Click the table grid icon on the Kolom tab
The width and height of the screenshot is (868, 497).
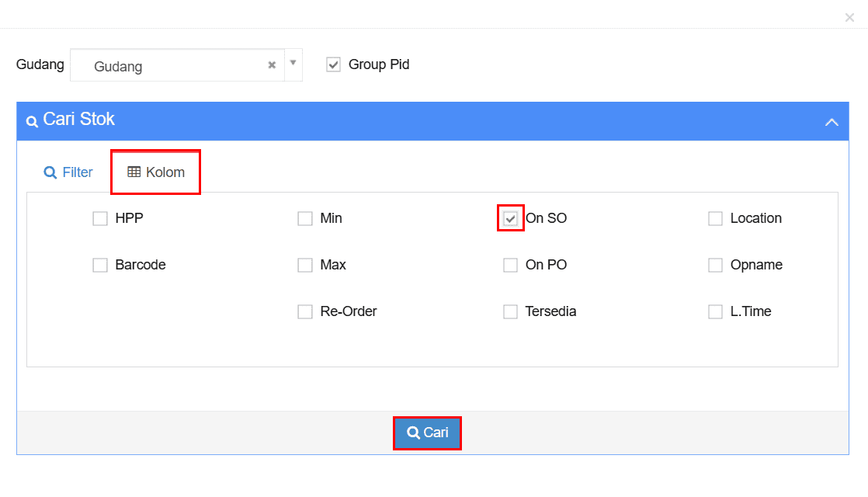click(x=134, y=172)
